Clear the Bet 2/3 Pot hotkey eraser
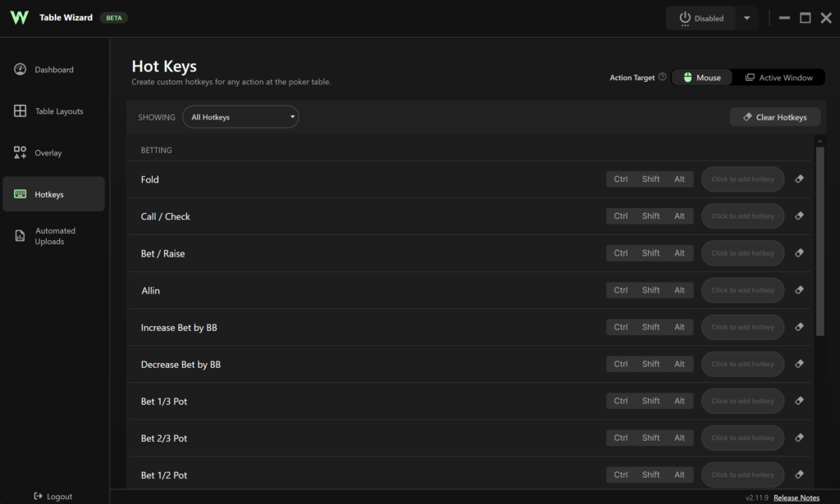The image size is (840, 504). pyautogui.click(x=799, y=438)
